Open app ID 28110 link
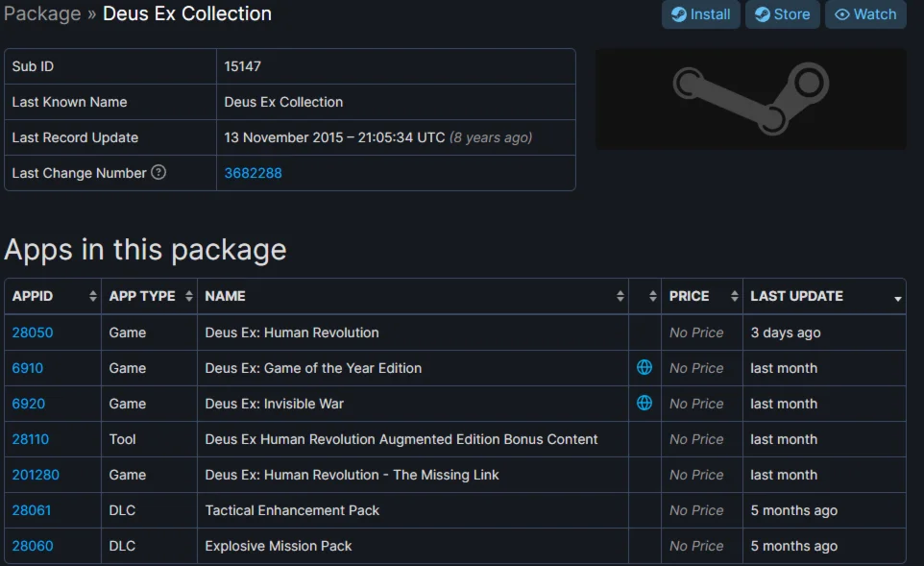924x566 pixels. click(x=31, y=439)
